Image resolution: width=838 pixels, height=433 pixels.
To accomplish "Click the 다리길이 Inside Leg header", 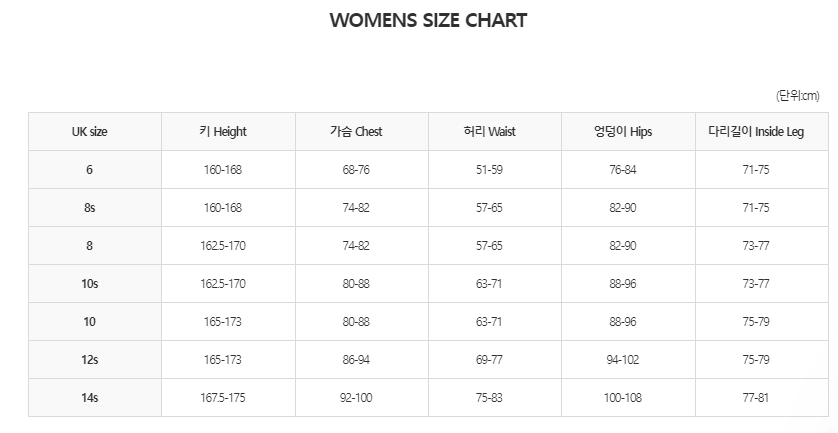I will [756, 132].
